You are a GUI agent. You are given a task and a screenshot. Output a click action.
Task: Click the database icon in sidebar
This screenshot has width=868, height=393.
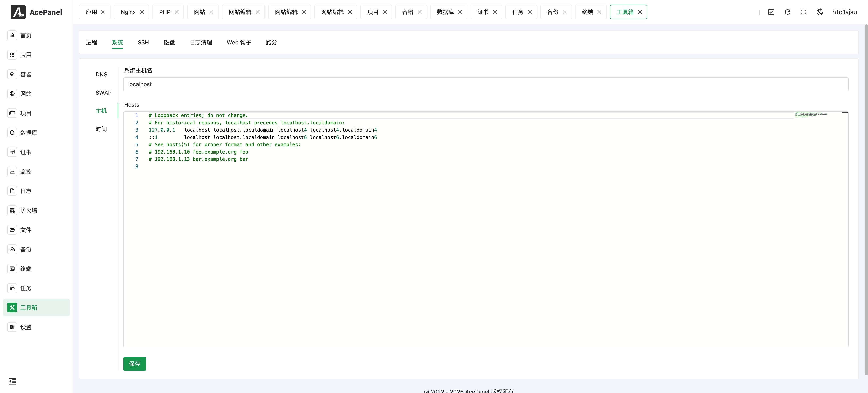tap(12, 133)
